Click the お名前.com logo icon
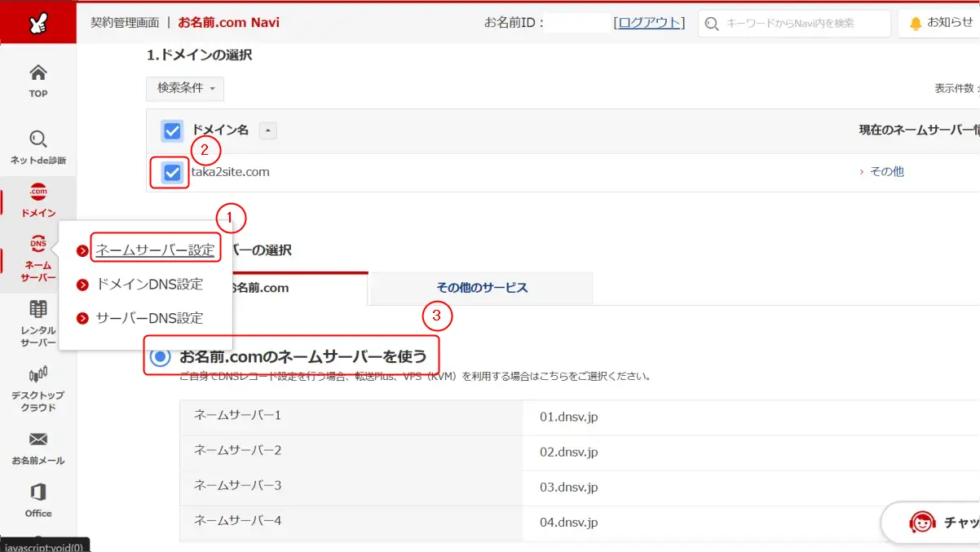980x552 pixels. click(x=38, y=22)
